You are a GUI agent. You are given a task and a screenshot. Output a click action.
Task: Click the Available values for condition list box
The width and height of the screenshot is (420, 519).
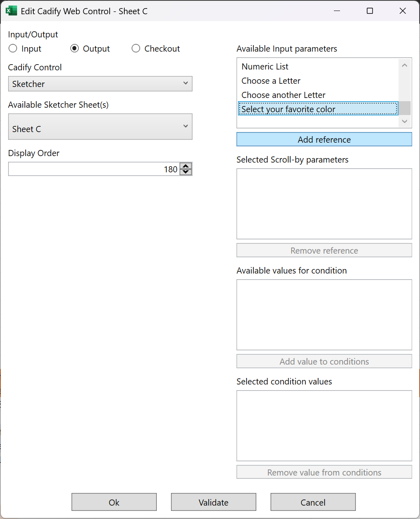pos(324,315)
